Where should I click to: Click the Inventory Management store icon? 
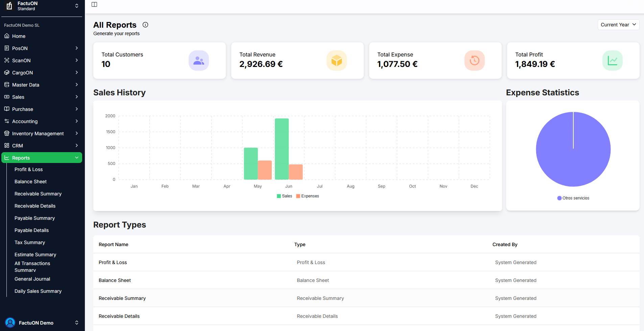[x=7, y=133]
